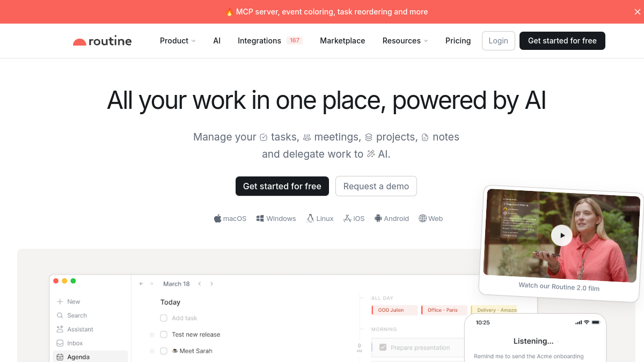Image resolution: width=644 pixels, height=362 pixels.
Task: Click the main hero headline
Action: click(x=326, y=100)
